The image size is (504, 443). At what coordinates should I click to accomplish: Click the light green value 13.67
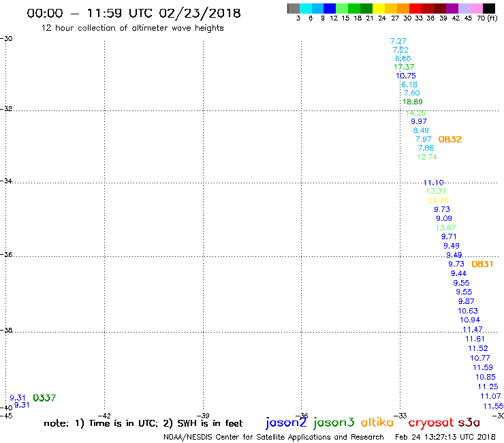tap(445, 228)
